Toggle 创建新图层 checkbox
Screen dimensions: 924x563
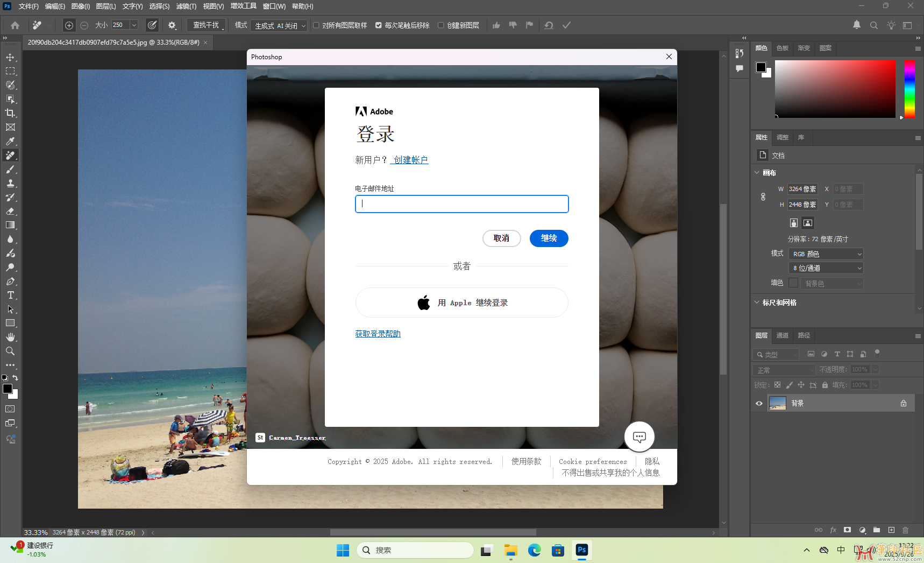pyautogui.click(x=441, y=25)
